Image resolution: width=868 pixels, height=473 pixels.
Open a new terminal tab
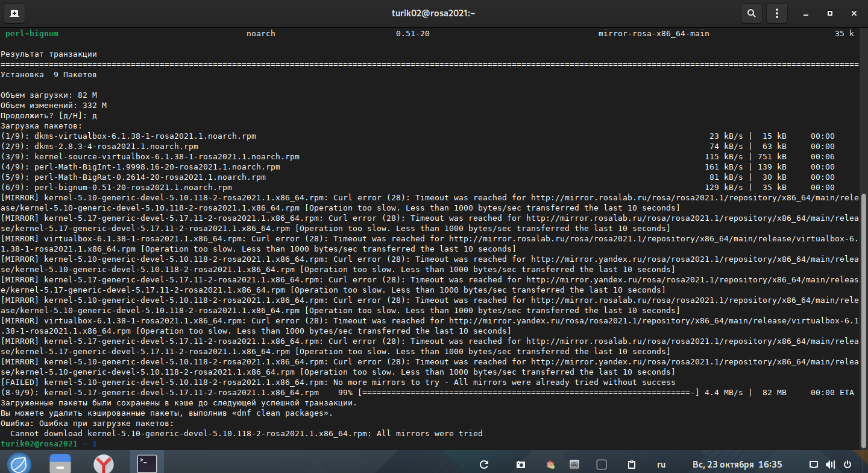tap(14, 13)
